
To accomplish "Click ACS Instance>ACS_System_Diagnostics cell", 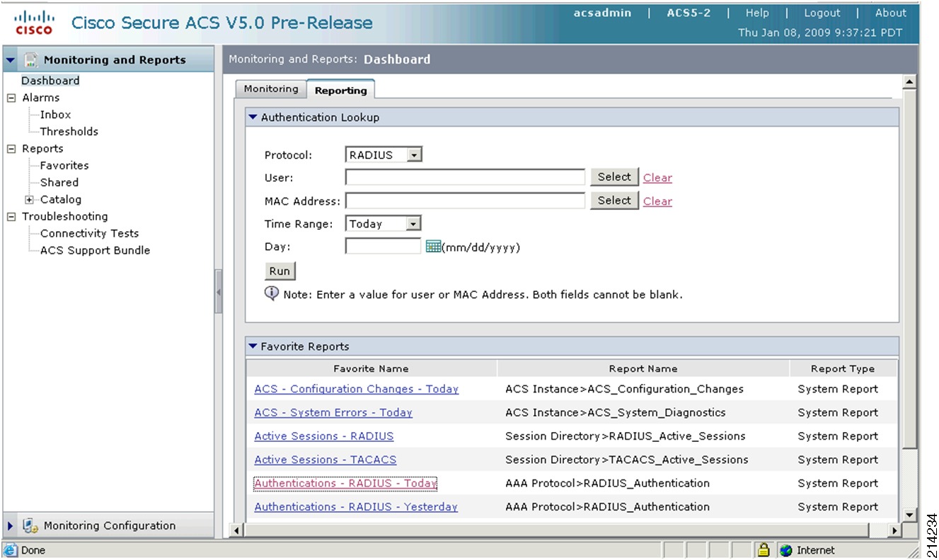I will click(x=616, y=412).
